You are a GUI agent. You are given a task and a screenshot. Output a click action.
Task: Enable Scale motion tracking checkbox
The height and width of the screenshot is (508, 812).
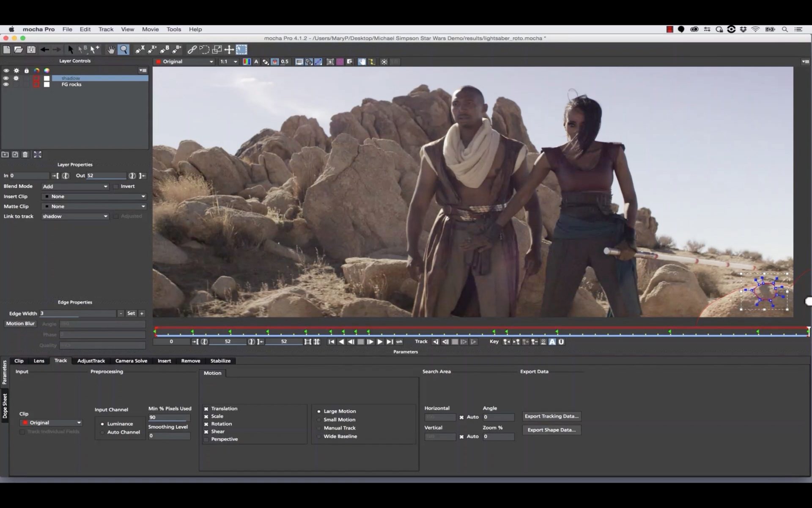click(206, 416)
